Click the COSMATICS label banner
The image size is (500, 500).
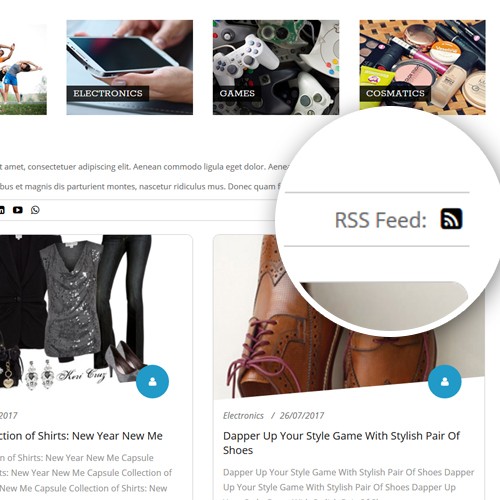(x=395, y=93)
